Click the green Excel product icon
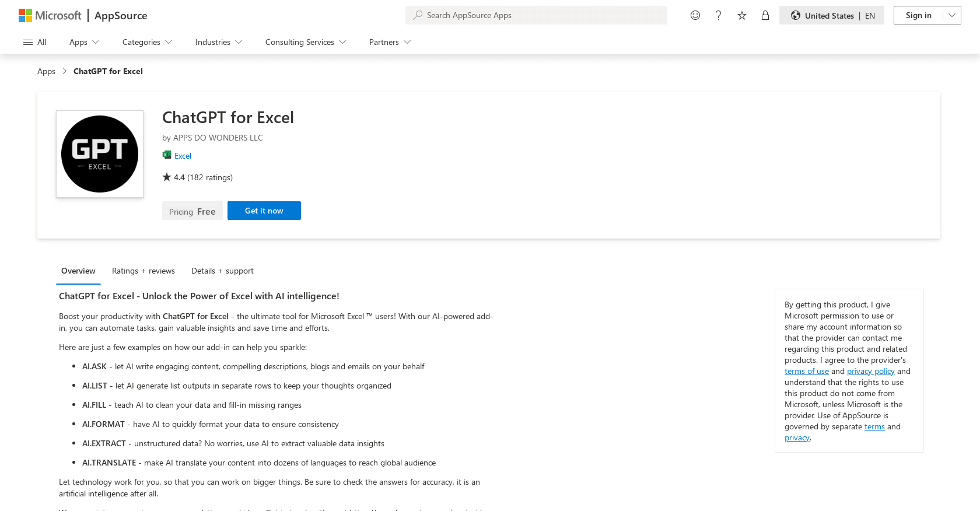The image size is (980, 511). click(x=166, y=155)
